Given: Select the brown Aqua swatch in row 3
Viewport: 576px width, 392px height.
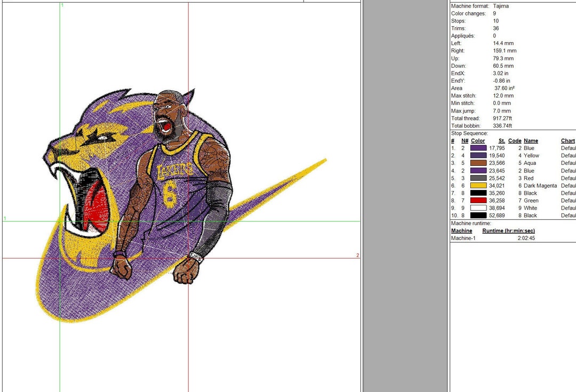Looking at the screenshot, I should (x=478, y=163).
